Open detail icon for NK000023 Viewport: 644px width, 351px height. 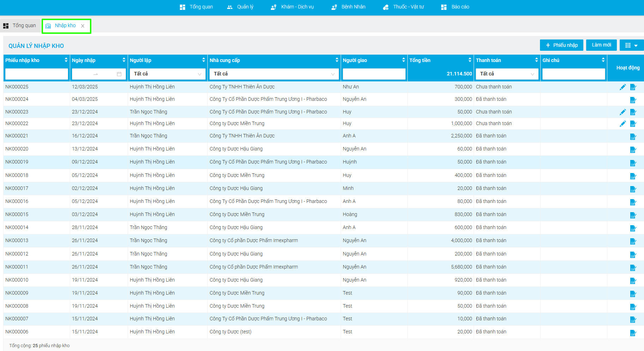pyautogui.click(x=633, y=112)
